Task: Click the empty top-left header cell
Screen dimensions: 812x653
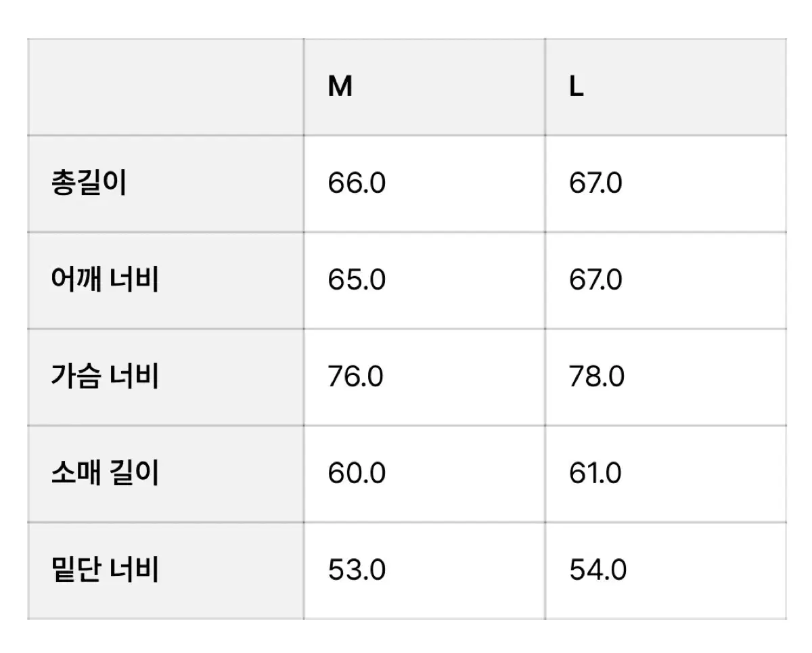Action: pyautogui.click(x=166, y=87)
